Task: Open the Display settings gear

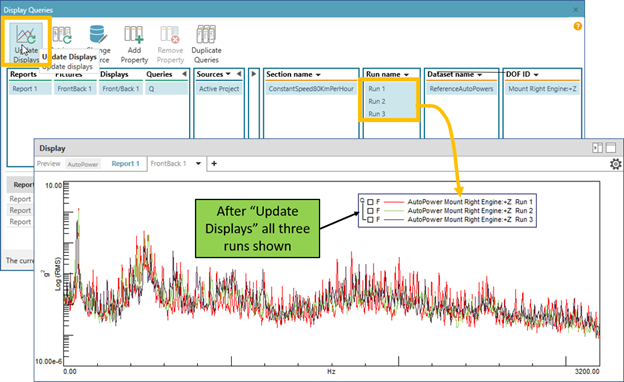Action: (615, 164)
